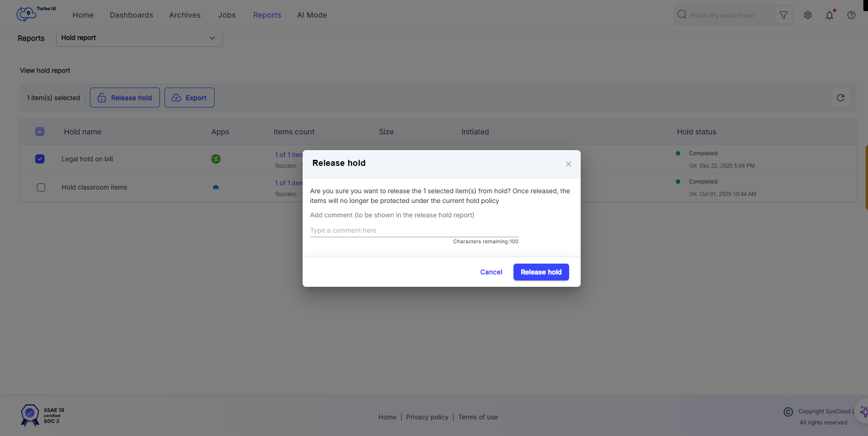Screen dimensions: 868x436
Task: Open items count link for Legal hold
Action: tap(289, 155)
